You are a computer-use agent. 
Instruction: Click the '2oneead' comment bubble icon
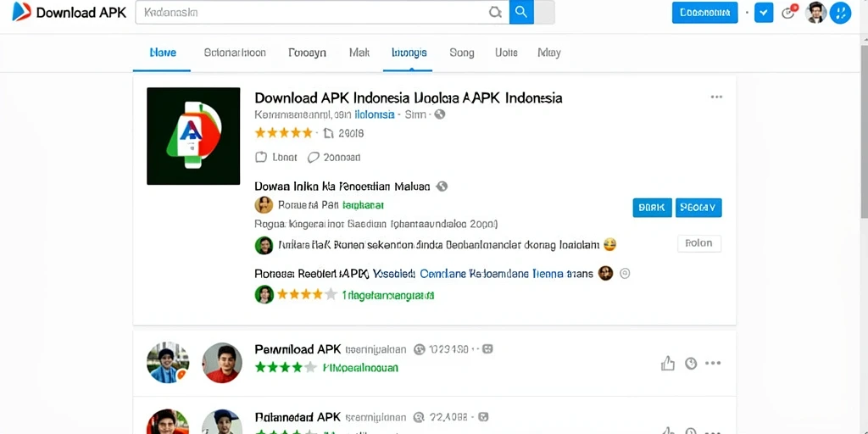(x=314, y=157)
